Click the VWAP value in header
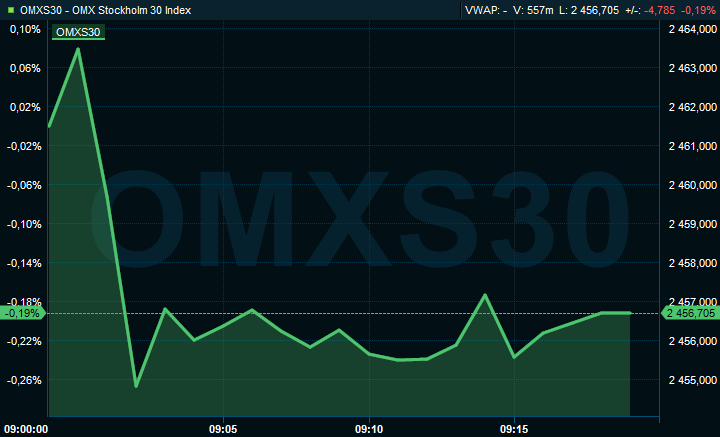This screenshot has height=437, width=720. pos(486,10)
